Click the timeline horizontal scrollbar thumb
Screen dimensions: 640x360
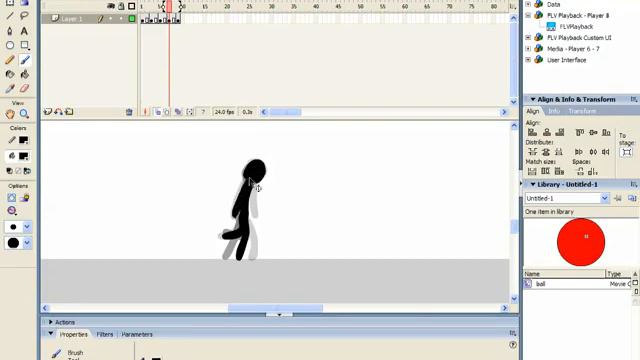pyautogui.click(x=285, y=112)
